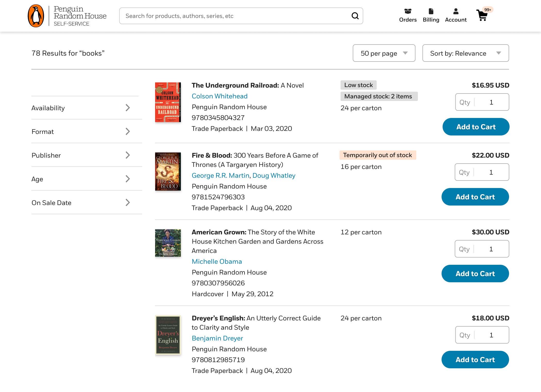
Task: Open the Billing page
Action: pos(431,15)
